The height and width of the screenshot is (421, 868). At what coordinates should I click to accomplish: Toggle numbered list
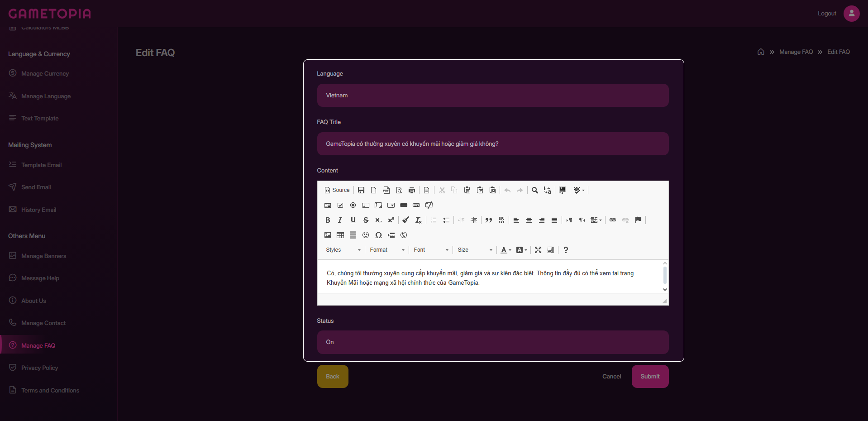click(434, 220)
